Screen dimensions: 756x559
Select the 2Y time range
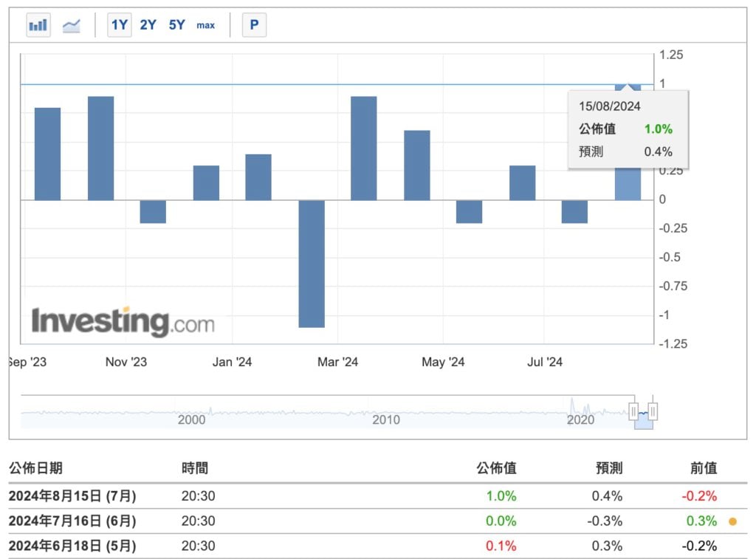(148, 25)
